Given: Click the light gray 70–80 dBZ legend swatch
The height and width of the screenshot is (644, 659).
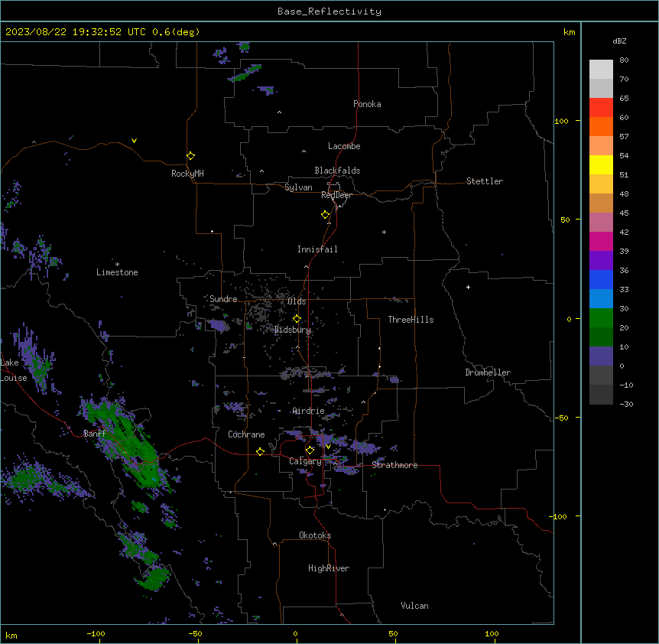Looking at the screenshot, I should point(601,70).
